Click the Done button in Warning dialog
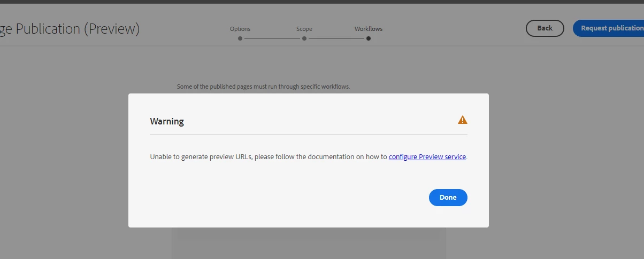644x259 pixels. point(448,198)
